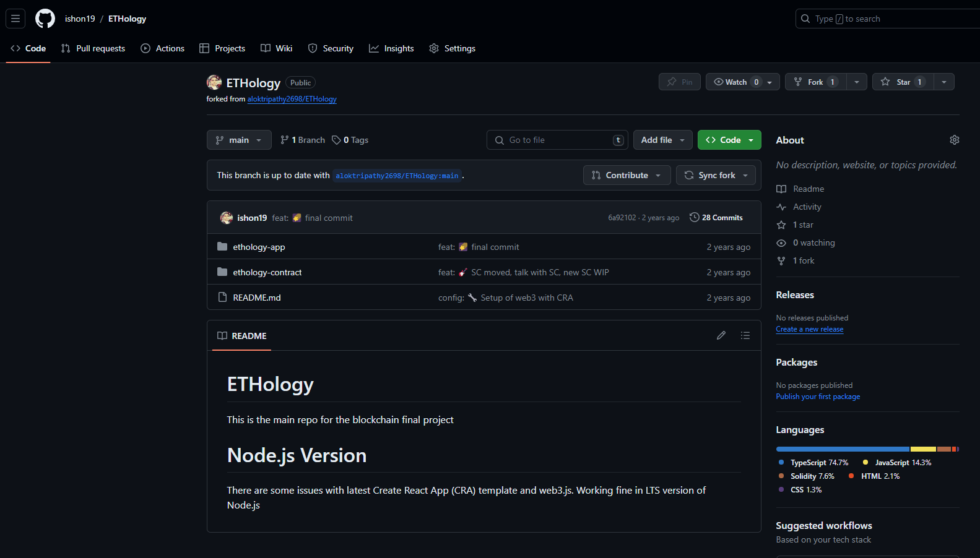Open the pulse icon beside Activity link
The image size is (980, 558).
781,207
